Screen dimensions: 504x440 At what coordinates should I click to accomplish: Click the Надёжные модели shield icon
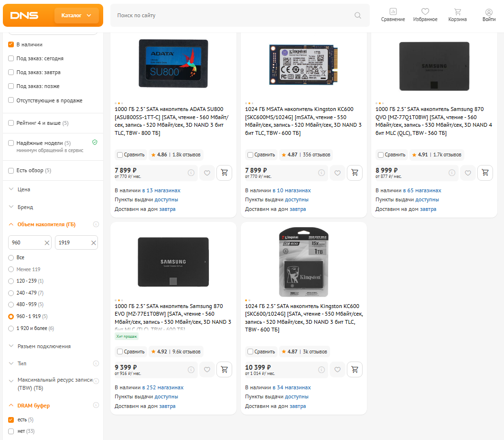[x=95, y=142]
